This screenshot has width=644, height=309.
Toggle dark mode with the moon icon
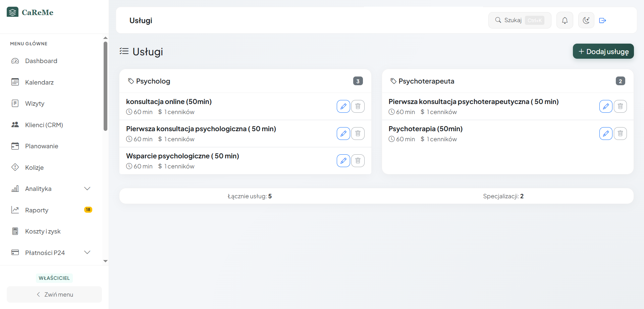pyautogui.click(x=586, y=20)
